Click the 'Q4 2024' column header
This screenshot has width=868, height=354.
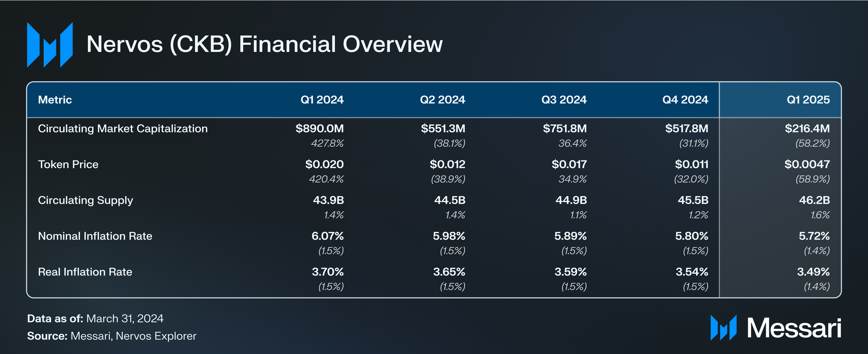(x=685, y=100)
